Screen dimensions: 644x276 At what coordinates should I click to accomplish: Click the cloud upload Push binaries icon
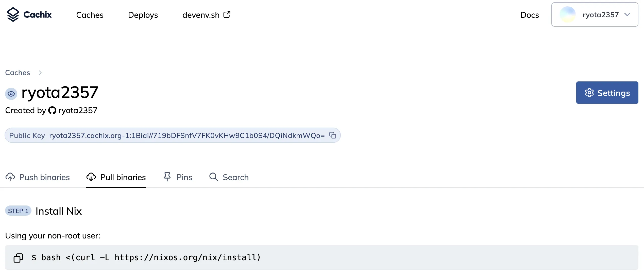[x=10, y=177]
